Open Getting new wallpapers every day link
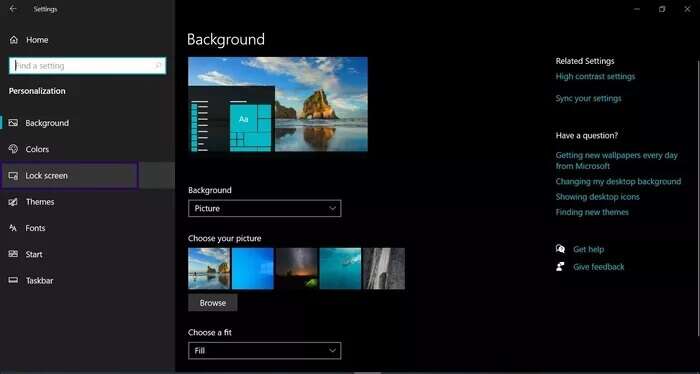 point(617,160)
